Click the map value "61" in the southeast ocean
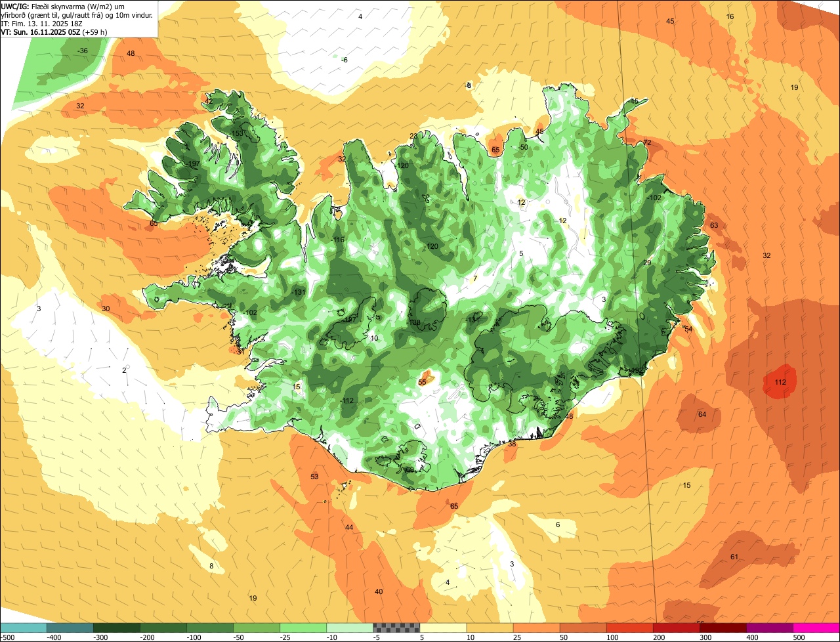Viewport: 840px width, 642px height. tap(734, 557)
